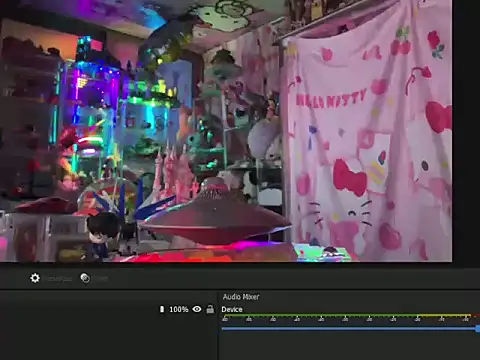The width and height of the screenshot is (480, 360).
Task: Click the Audio Mixer panel title
Action: pyautogui.click(x=241, y=297)
